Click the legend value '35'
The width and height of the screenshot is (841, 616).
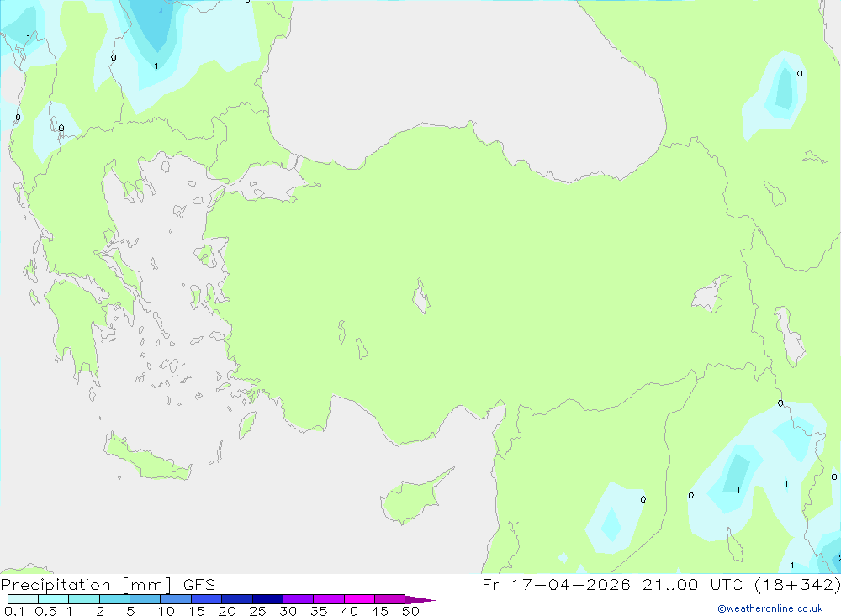(x=319, y=611)
